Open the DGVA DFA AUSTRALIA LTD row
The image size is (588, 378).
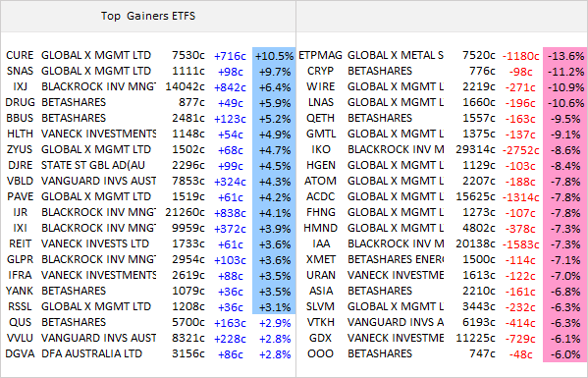[148, 354]
